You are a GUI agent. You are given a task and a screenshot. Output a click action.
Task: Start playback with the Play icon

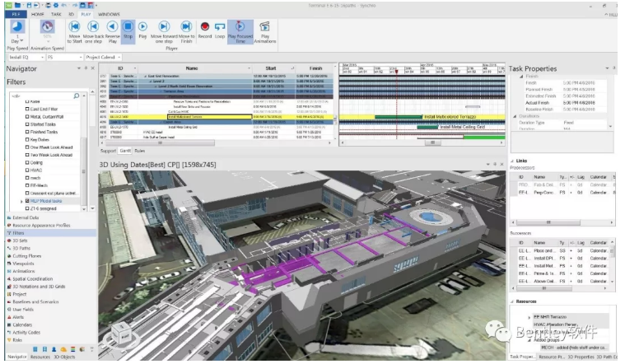[142, 26]
